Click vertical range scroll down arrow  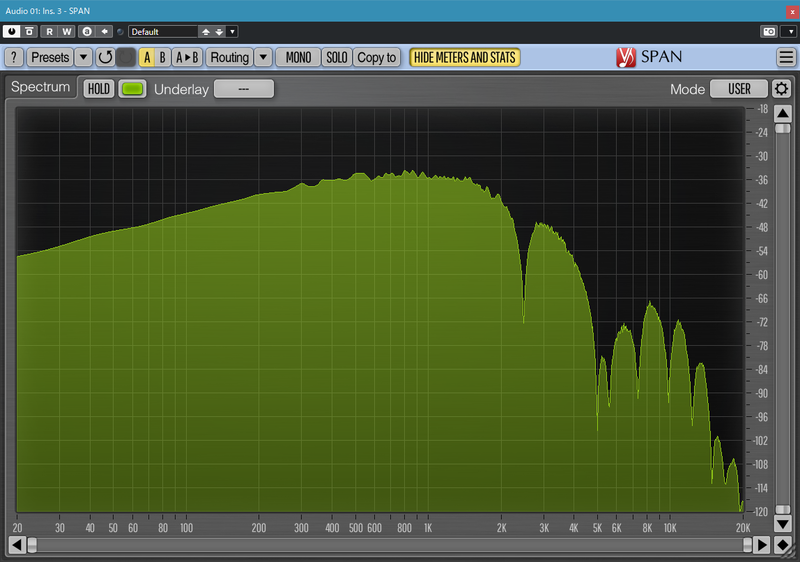783,524
